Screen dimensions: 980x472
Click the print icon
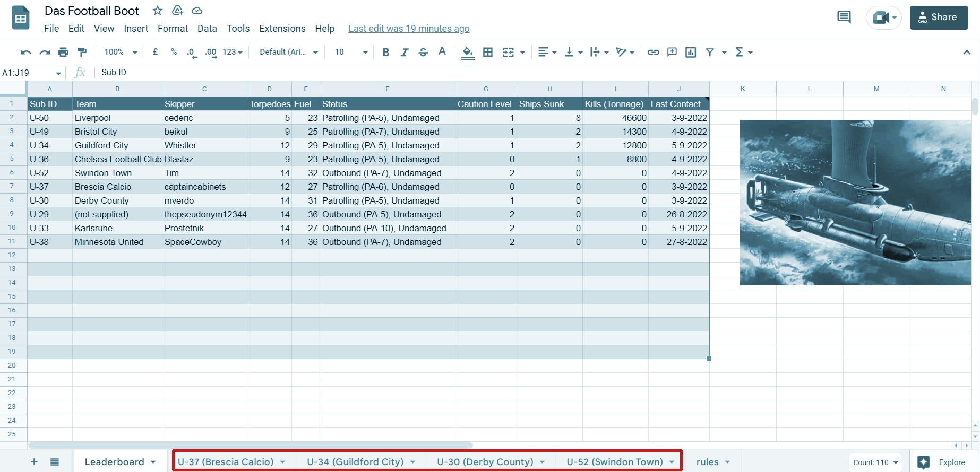(x=63, y=52)
